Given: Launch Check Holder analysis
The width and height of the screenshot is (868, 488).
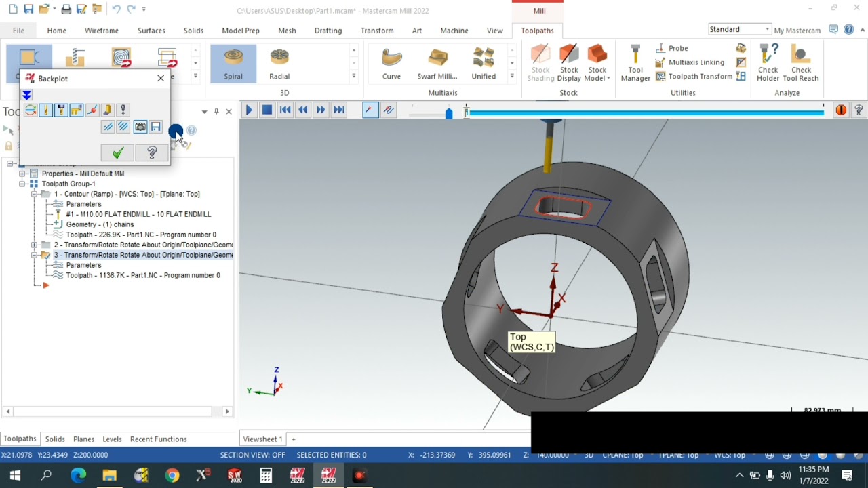Looking at the screenshot, I should [768, 64].
